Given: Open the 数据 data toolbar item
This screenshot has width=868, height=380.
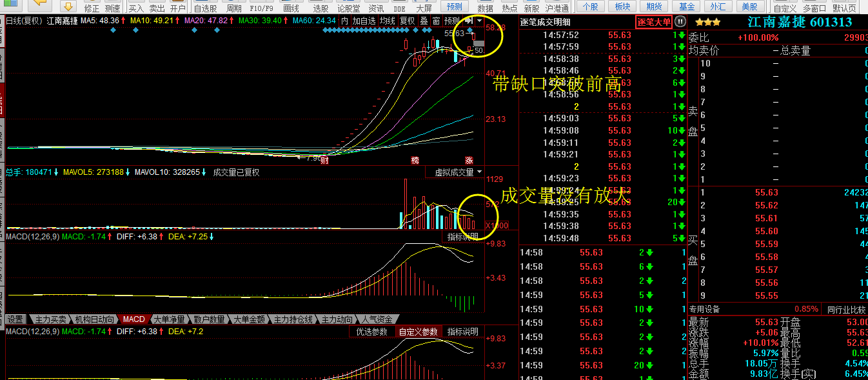Looking at the screenshot, I should pyautogui.click(x=486, y=8).
